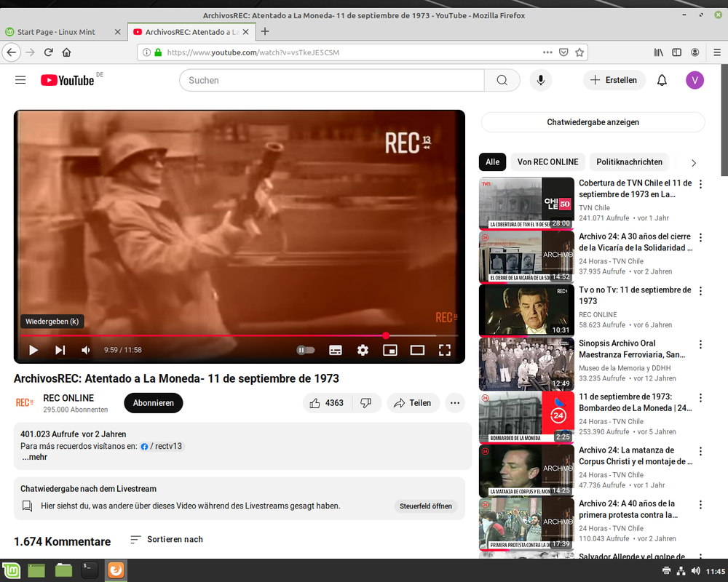Close the ArchivosREC YouTube tab
Screen dimensions: 728x582
pos(245,32)
